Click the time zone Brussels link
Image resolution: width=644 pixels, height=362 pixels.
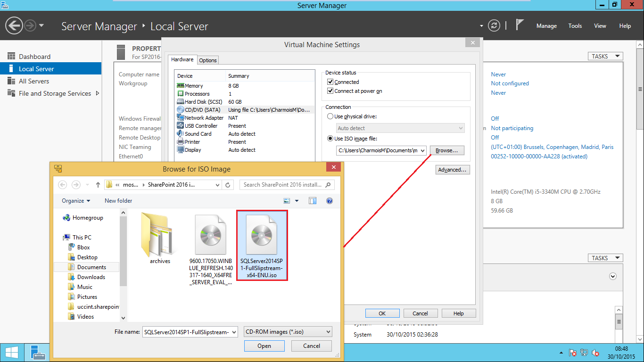click(x=552, y=147)
